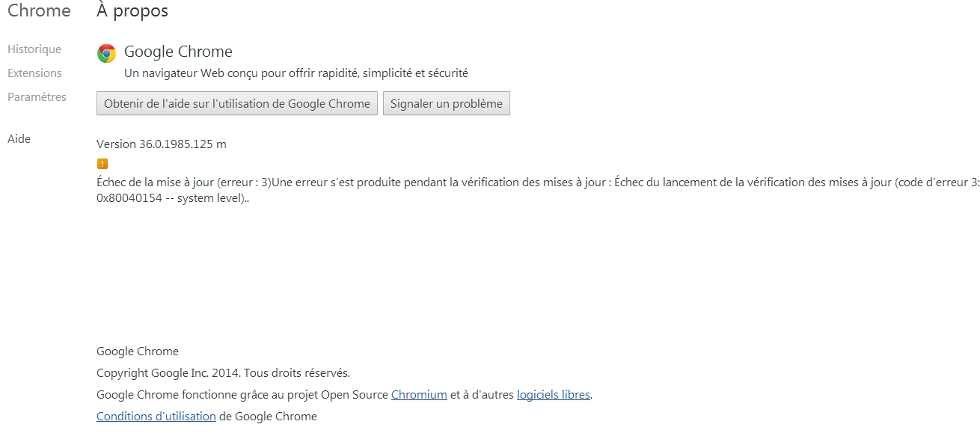Open the Conditions d'utilisation link
This screenshot has width=980, height=439.
tap(156, 417)
